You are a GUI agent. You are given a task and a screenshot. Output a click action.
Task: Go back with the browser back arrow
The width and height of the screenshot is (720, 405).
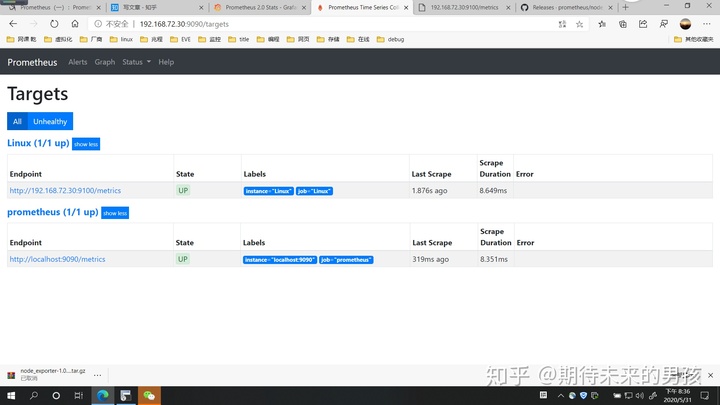13,24
